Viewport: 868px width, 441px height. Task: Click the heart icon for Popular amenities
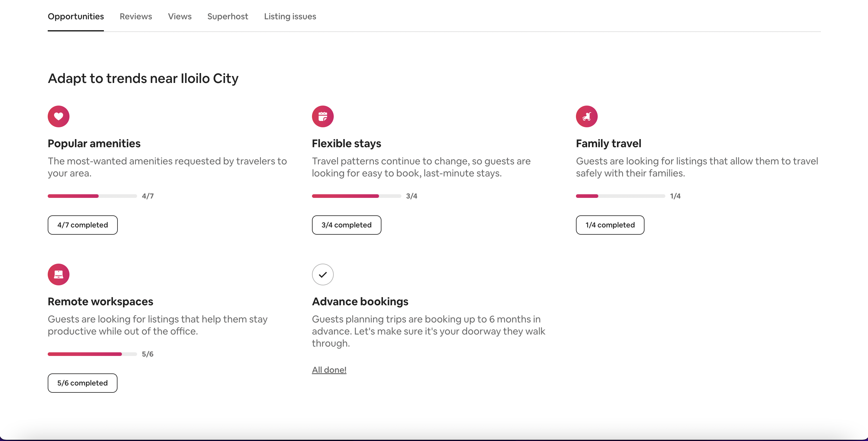tap(59, 116)
